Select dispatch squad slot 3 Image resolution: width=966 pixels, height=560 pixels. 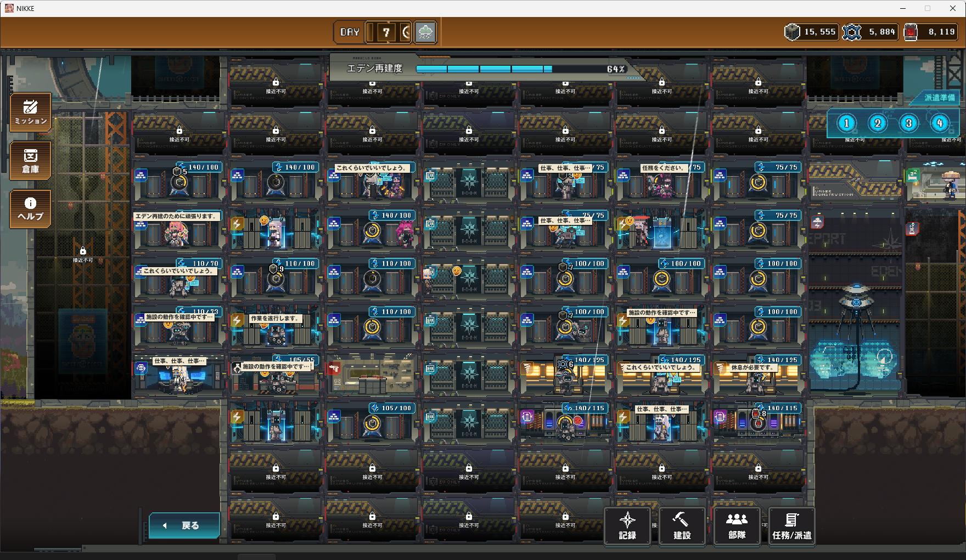pyautogui.click(x=908, y=123)
